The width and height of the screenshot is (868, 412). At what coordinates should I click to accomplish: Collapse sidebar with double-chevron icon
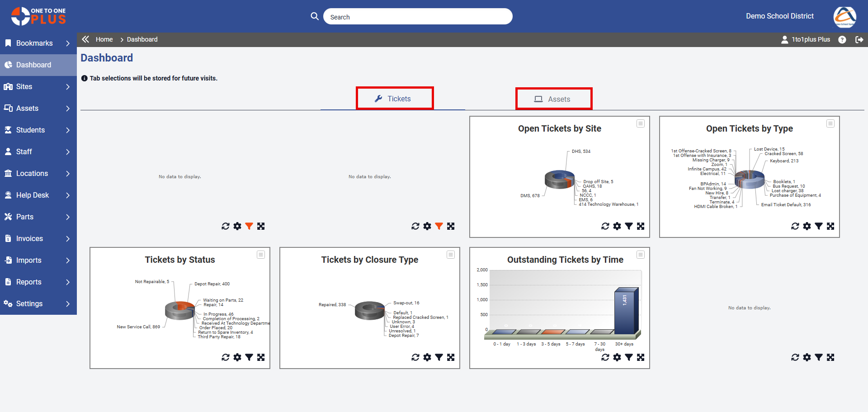(x=85, y=39)
